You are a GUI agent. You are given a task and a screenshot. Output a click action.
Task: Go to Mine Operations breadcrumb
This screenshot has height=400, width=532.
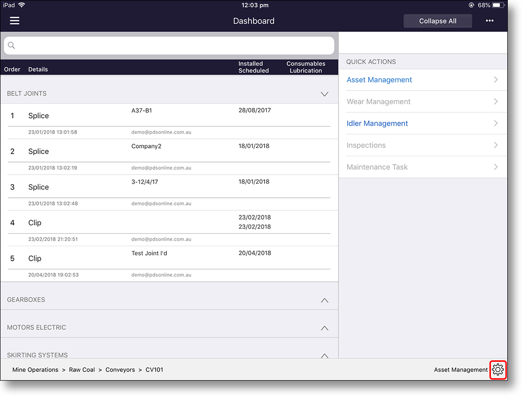[35, 370]
